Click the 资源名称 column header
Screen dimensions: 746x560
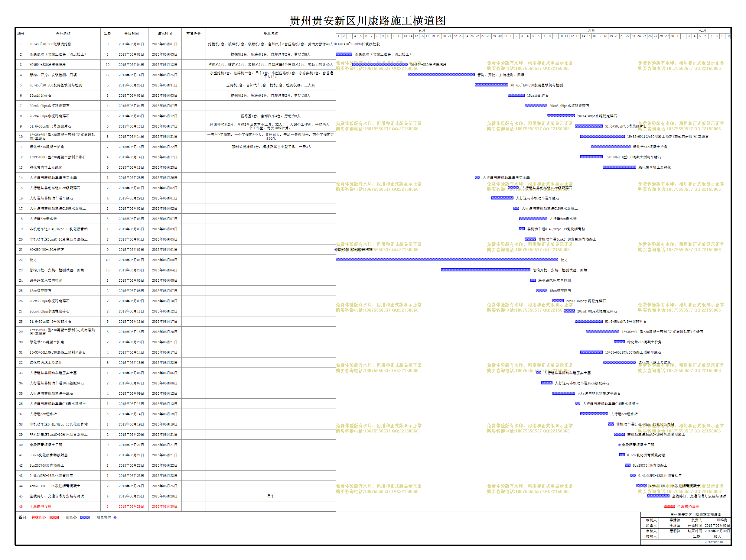pos(271,33)
